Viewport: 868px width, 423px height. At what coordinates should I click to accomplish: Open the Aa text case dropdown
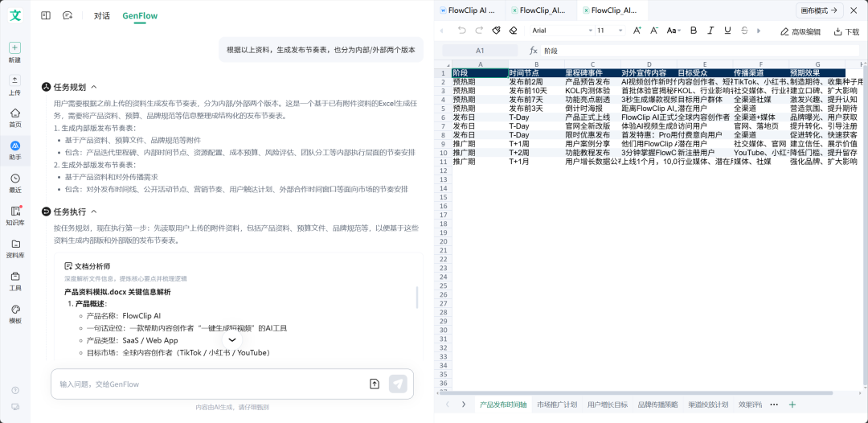click(x=674, y=31)
